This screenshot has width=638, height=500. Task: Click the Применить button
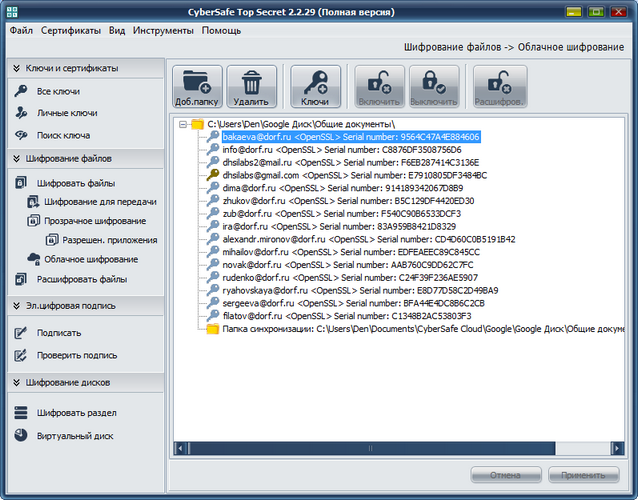tap(583, 475)
